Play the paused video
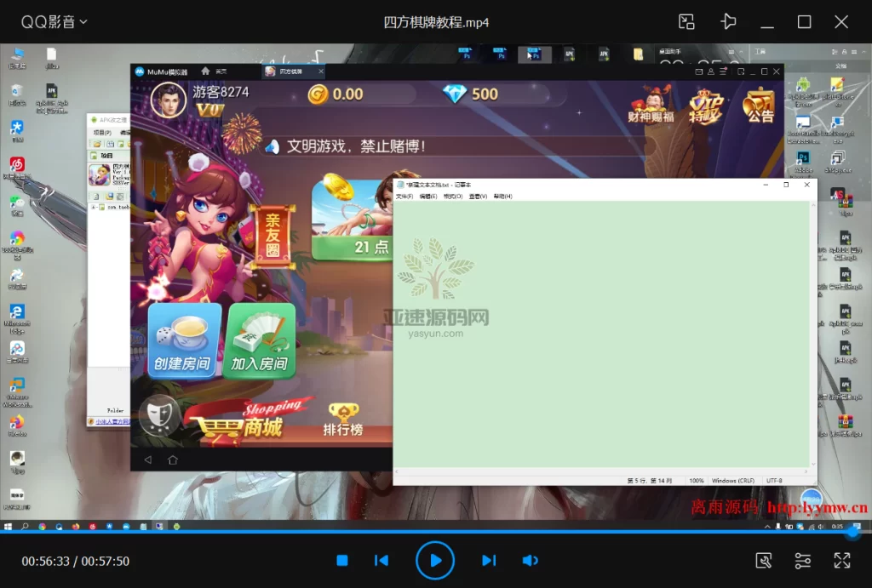872x588 pixels. click(x=435, y=560)
